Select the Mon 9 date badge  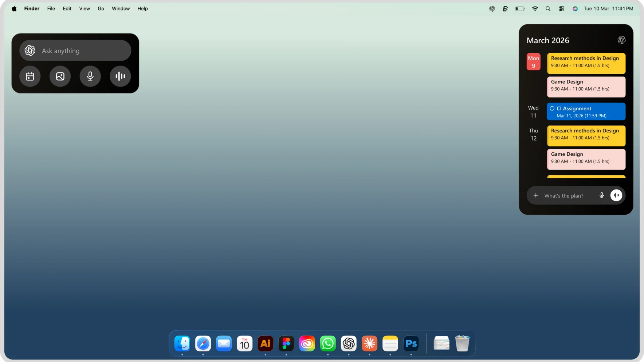(533, 62)
